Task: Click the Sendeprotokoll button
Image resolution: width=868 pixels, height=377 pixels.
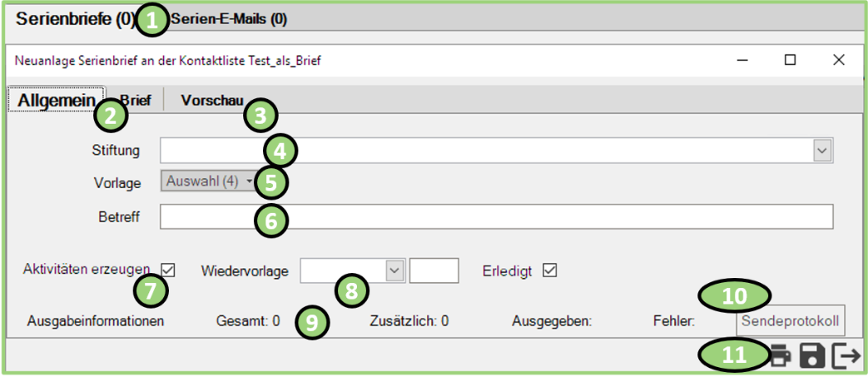Action: point(791,321)
